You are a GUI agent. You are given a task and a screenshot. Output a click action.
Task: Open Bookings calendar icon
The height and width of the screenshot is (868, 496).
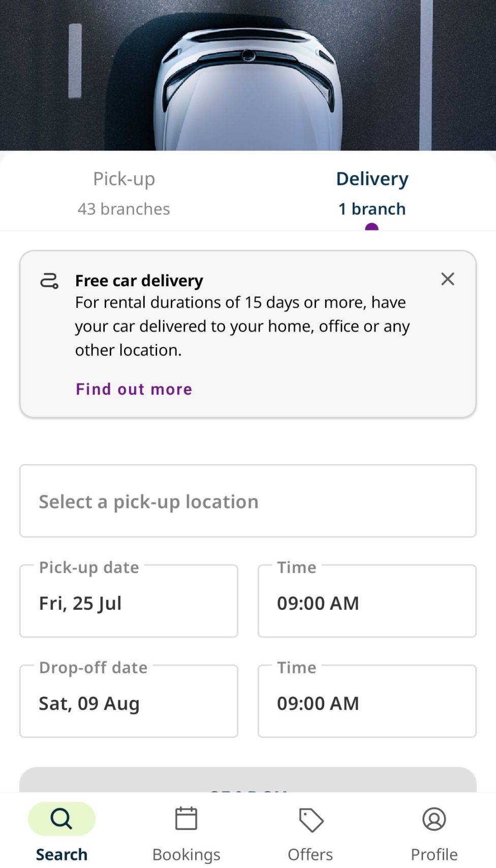(x=186, y=819)
